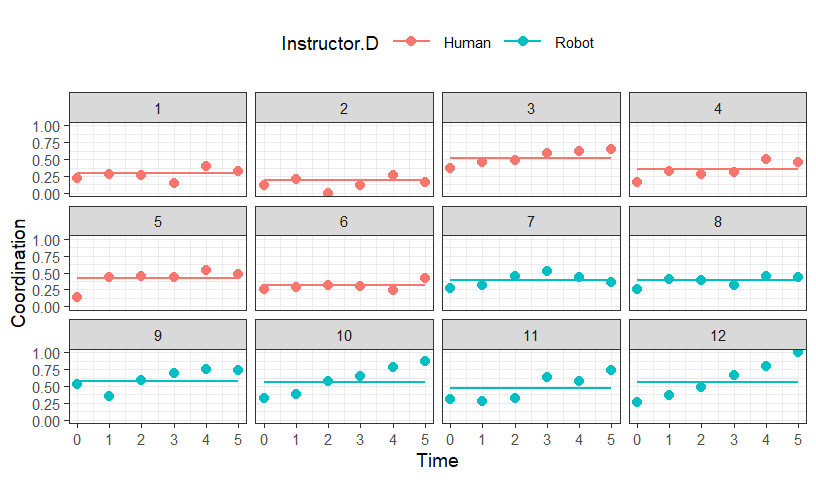Click the Robot legend text label
The width and height of the screenshot is (816, 480).
[x=574, y=43]
